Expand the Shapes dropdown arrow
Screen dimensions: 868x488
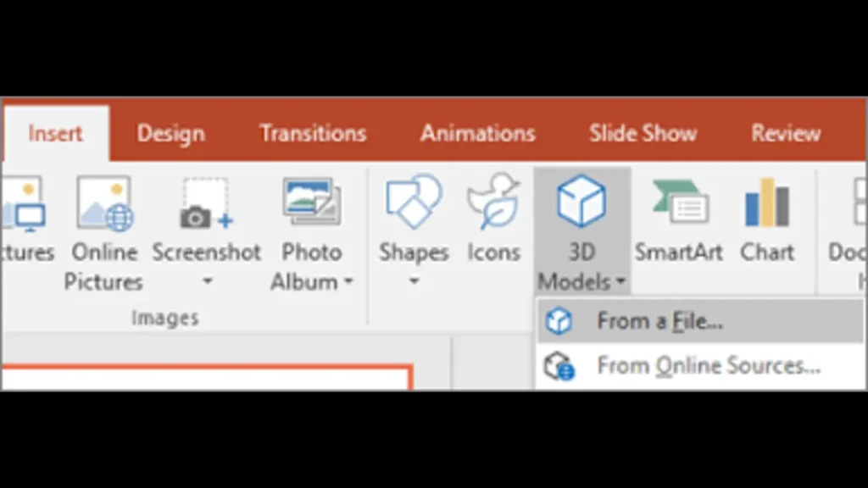click(414, 281)
